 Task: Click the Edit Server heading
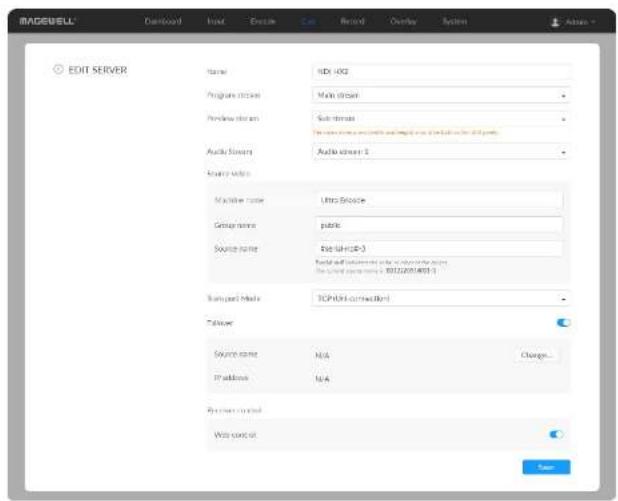pyautogui.click(x=98, y=70)
